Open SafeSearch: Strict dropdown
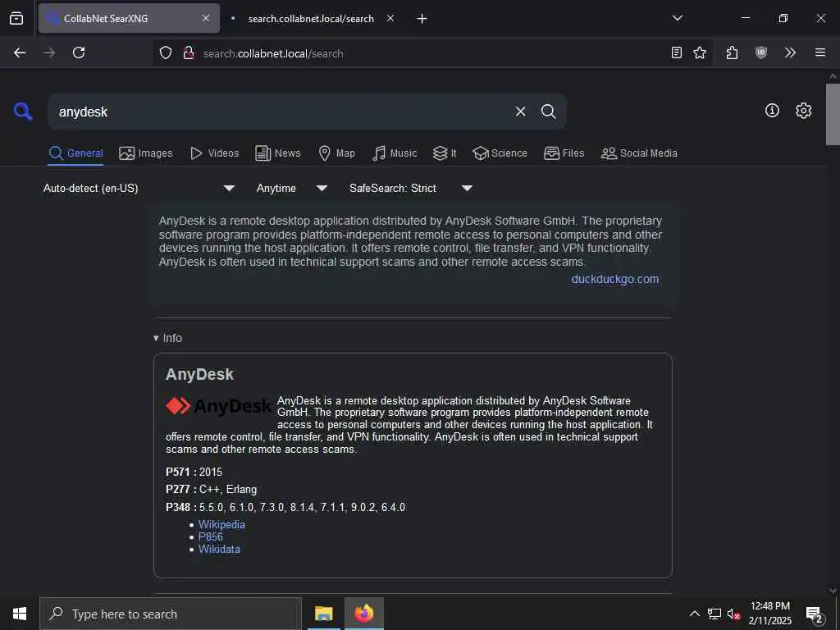Image resolution: width=840 pixels, height=630 pixels. 410,188
